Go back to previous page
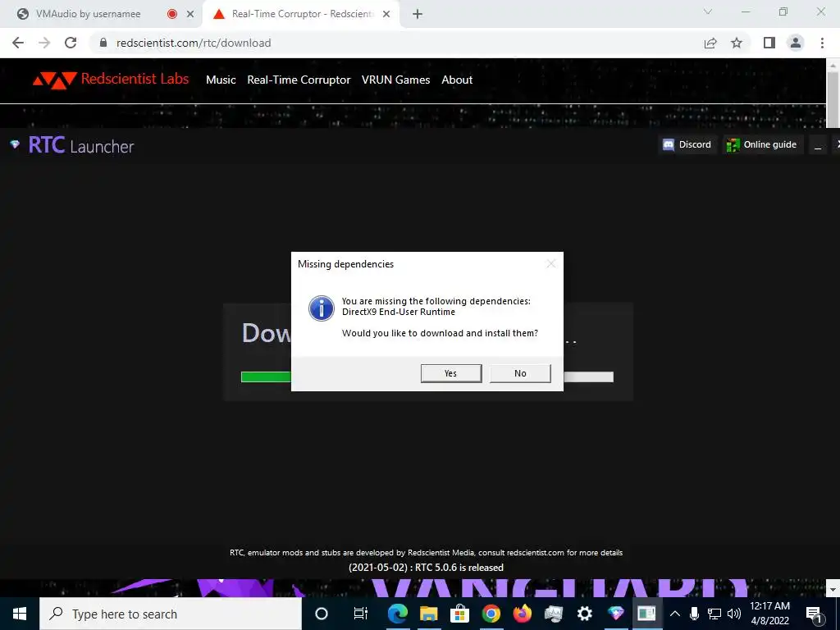The height and width of the screenshot is (630, 840). click(x=18, y=43)
